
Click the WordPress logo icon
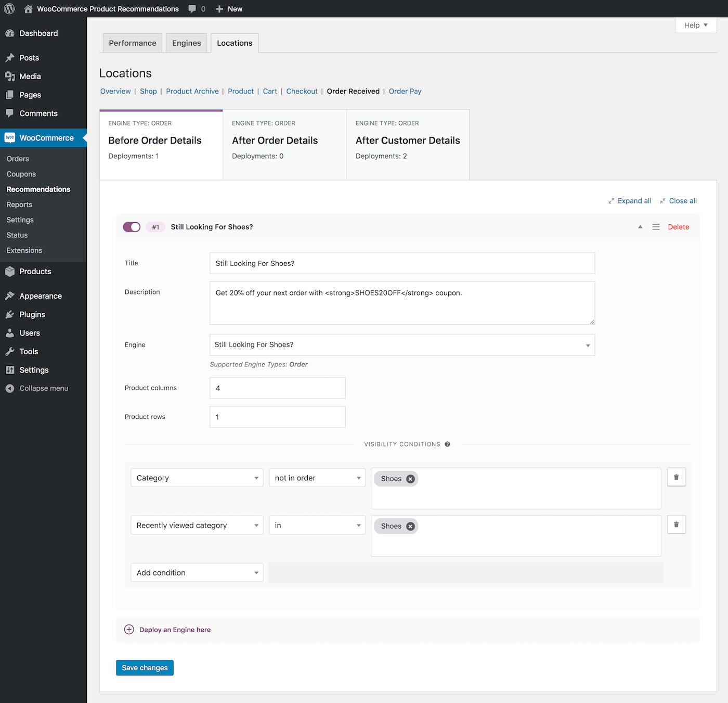pos(9,9)
